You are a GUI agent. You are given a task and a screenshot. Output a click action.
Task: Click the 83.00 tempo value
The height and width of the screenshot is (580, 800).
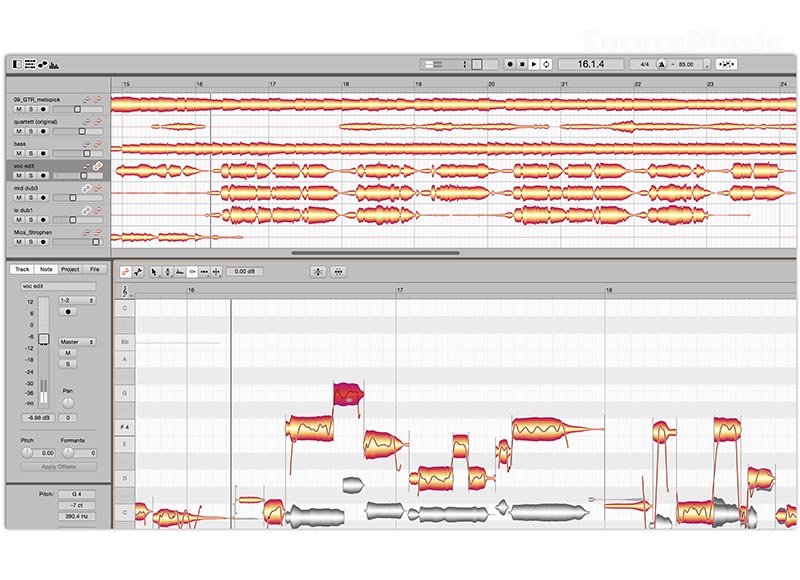[686, 64]
